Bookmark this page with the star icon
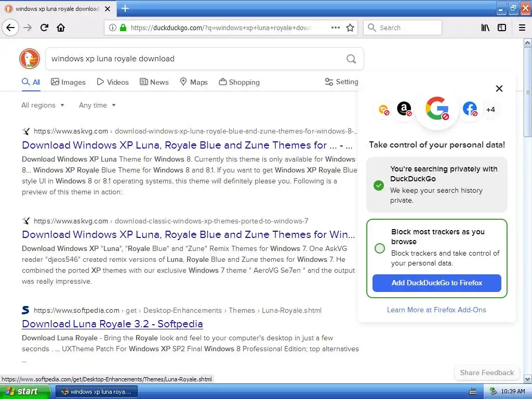This screenshot has width=532, height=399. [350, 28]
